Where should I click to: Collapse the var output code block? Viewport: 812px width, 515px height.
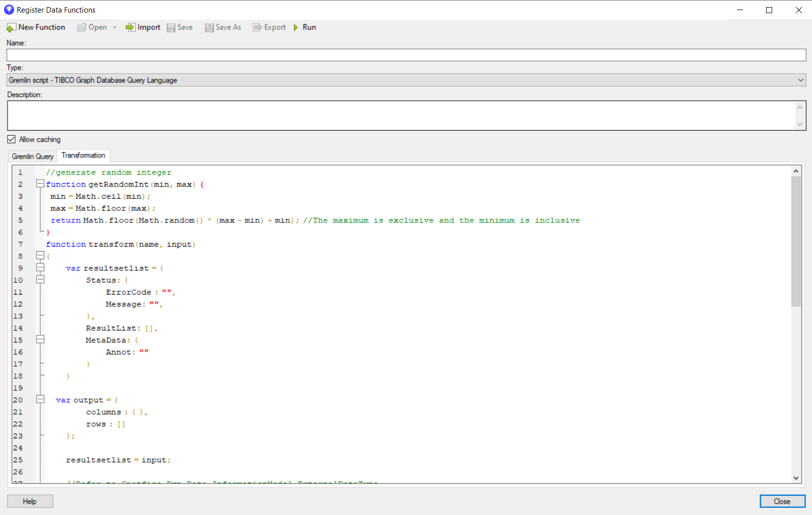pos(40,399)
